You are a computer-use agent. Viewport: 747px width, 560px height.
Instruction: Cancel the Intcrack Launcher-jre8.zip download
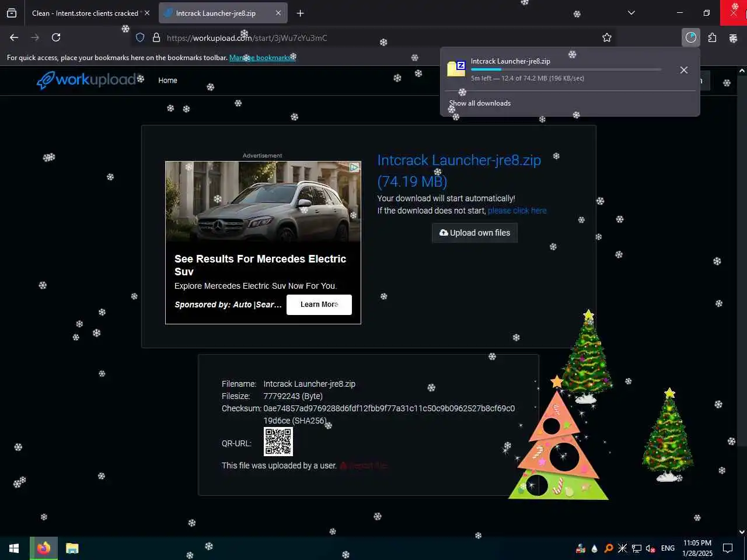684,70
